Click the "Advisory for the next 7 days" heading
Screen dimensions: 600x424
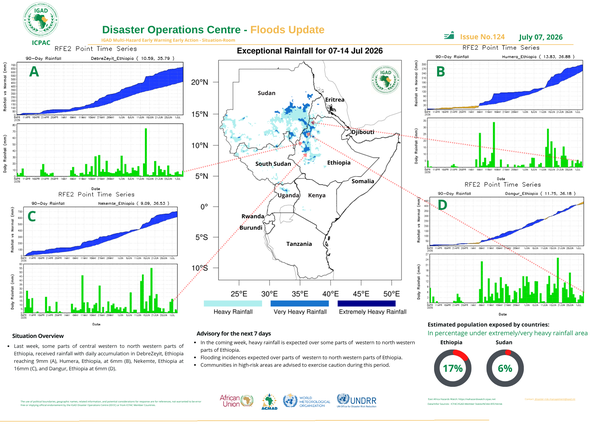point(233,334)
